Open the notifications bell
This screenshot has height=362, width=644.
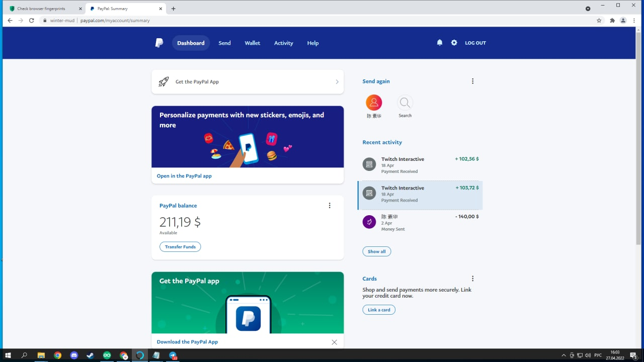[440, 43]
